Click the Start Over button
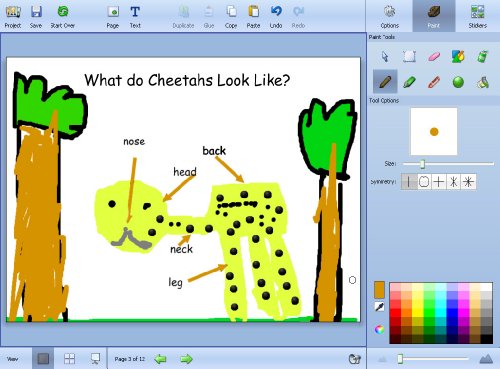500x369 pixels. pyautogui.click(x=63, y=17)
